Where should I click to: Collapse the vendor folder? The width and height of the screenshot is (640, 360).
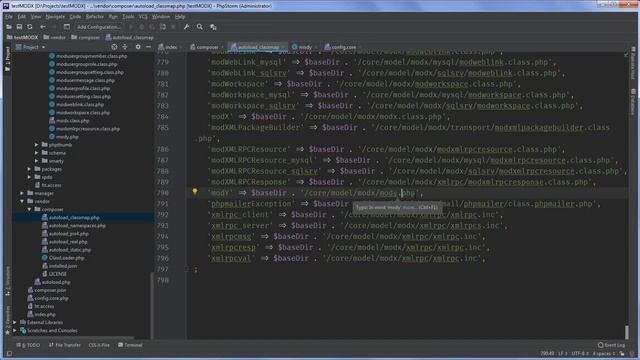click(22, 202)
